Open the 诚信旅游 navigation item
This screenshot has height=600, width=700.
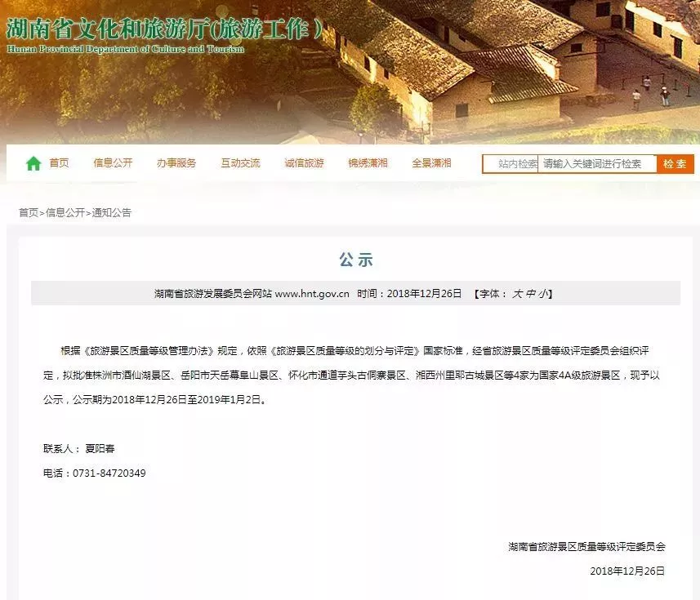coord(304,163)
